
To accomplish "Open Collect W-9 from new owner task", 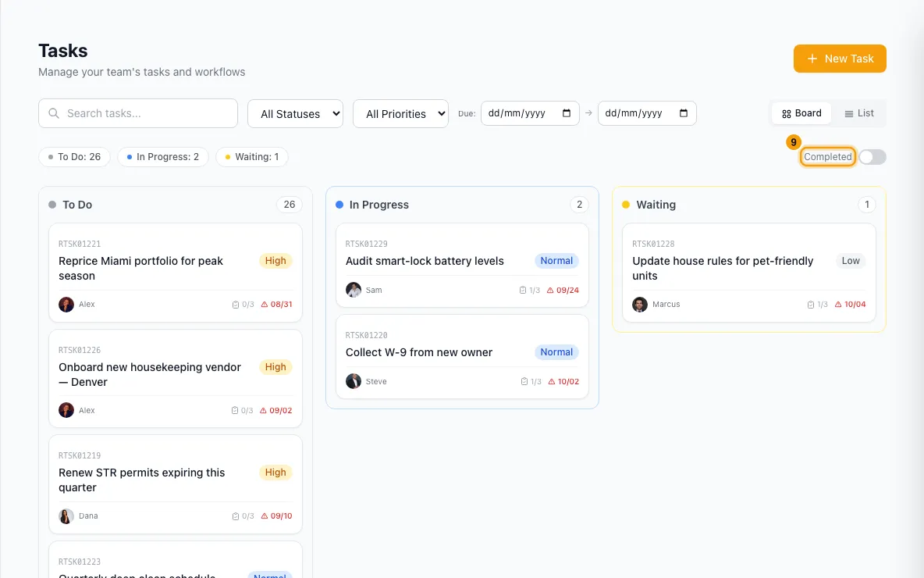I will (462, 356).
